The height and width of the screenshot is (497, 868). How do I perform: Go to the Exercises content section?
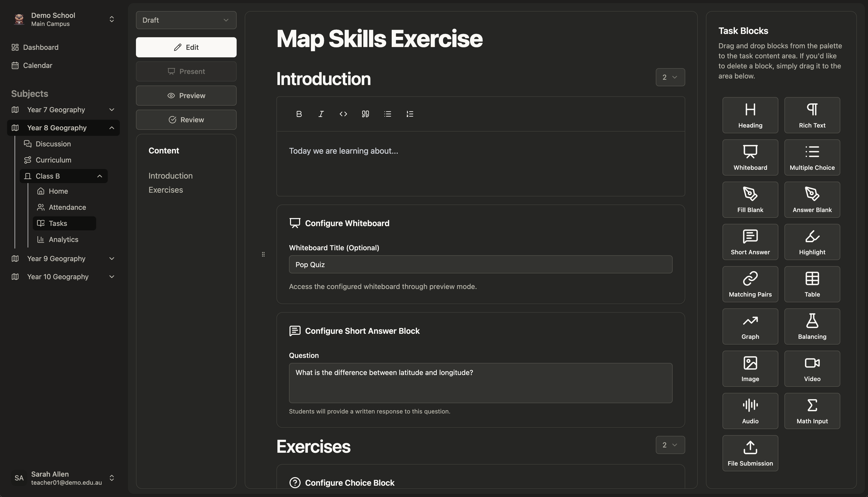point(166,190)
